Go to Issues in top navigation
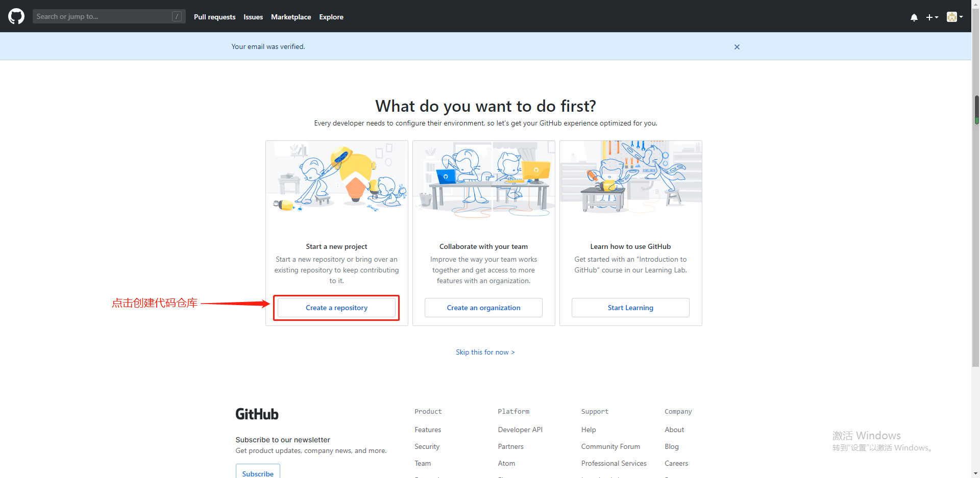Viewport: 980px width, 478px height. pyautogui.click(x=253, y=17)
